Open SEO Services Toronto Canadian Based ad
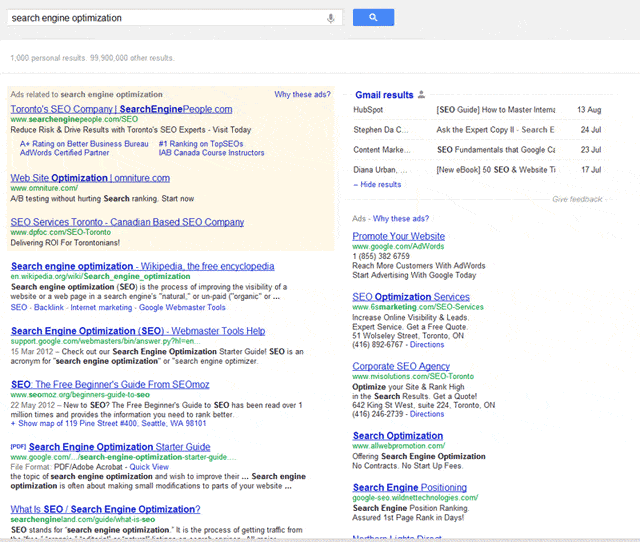Screen dimensions: 640x542 127,222
